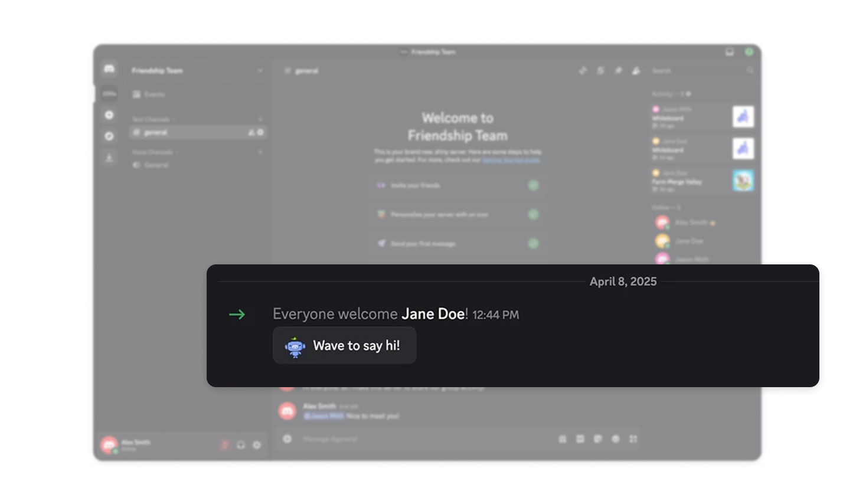The width and height of the screenshot is (856, 504).
Task: Open the Inbox icon in title bar
Action: click(x=730, y=52)
